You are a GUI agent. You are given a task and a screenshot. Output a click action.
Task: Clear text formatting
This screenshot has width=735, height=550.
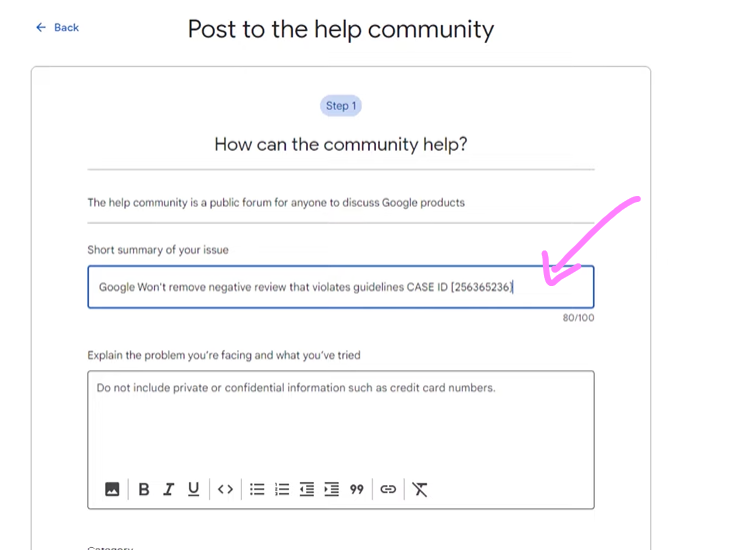420,489
